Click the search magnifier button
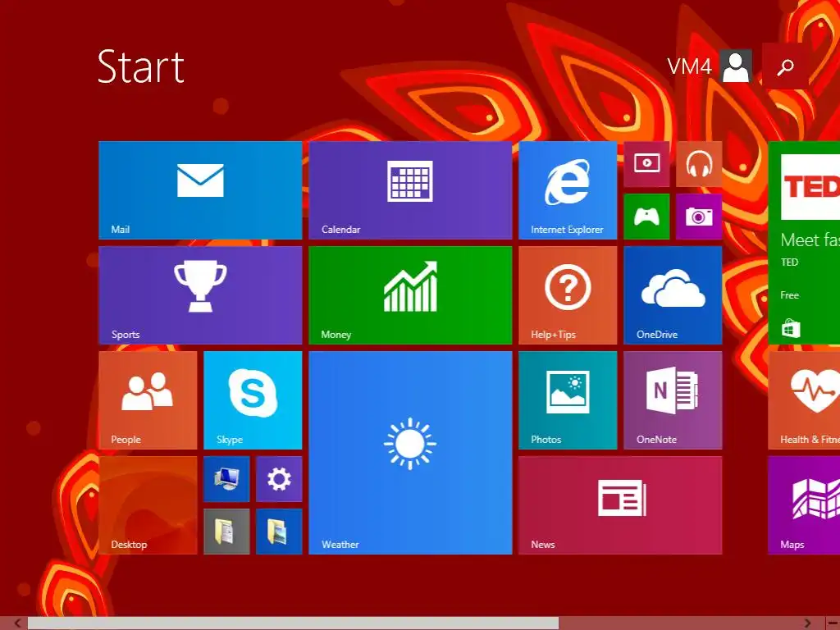This screenshot has width=840, height=630. [785, 66]
